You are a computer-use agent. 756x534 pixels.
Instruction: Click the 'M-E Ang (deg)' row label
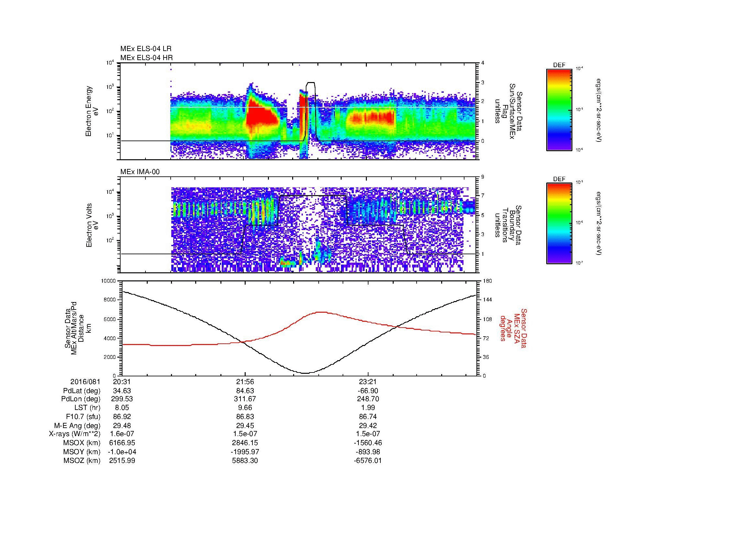(77, 425)
